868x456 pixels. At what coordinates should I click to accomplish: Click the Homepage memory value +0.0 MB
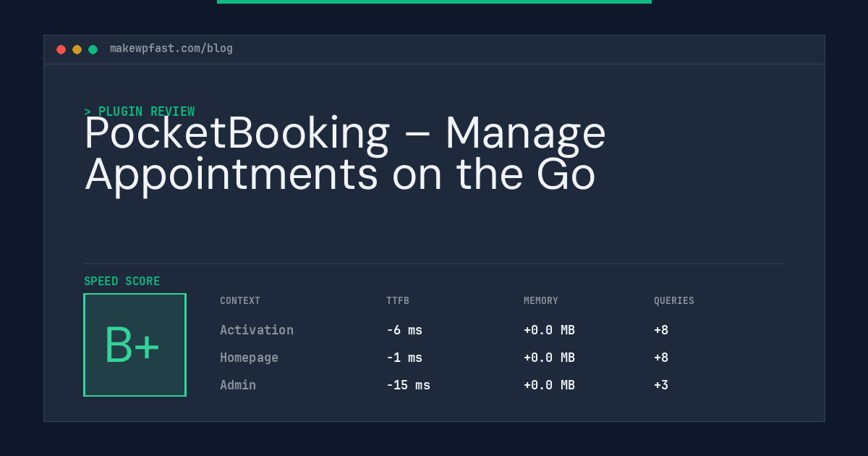(549, 358)
